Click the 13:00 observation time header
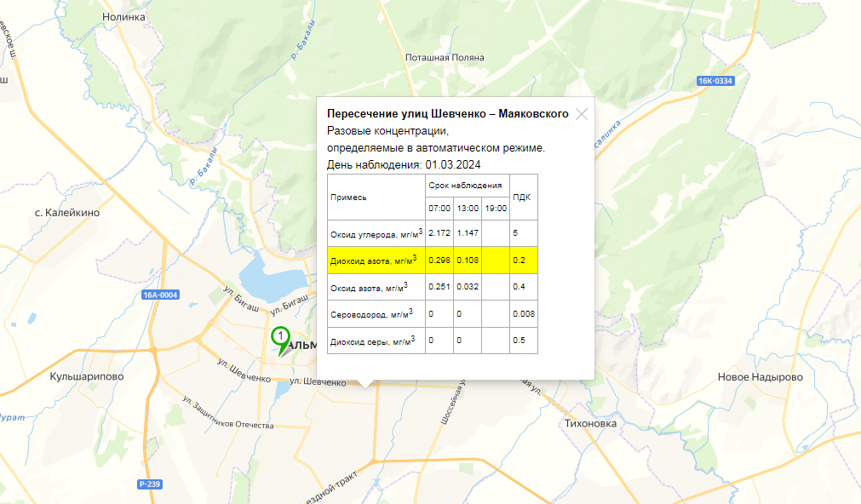This screenshot has height=504, width=861. pos(468,208)
